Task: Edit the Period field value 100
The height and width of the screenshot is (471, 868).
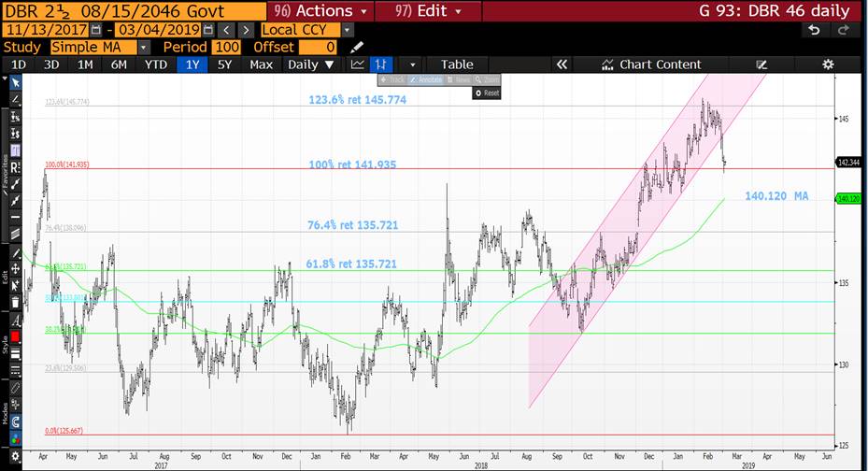Action: 226,48
